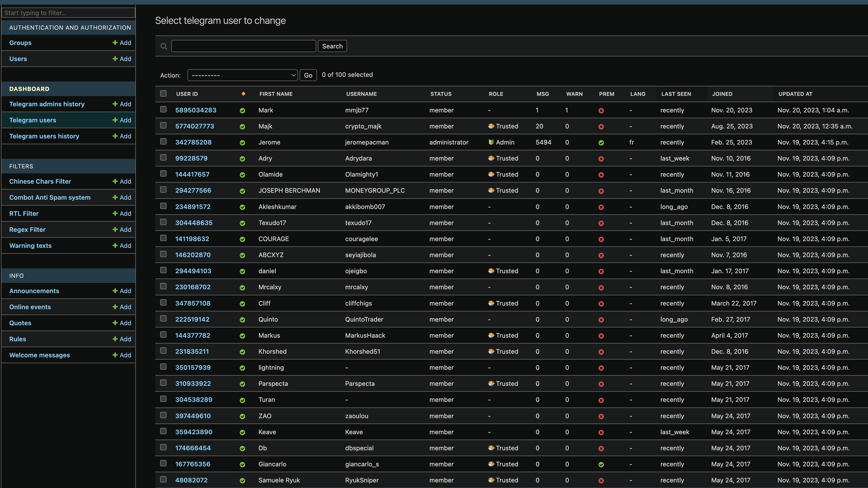868x488 pixels.
Task: Click Add next to Telegram admins history
Action: point(122,104)
